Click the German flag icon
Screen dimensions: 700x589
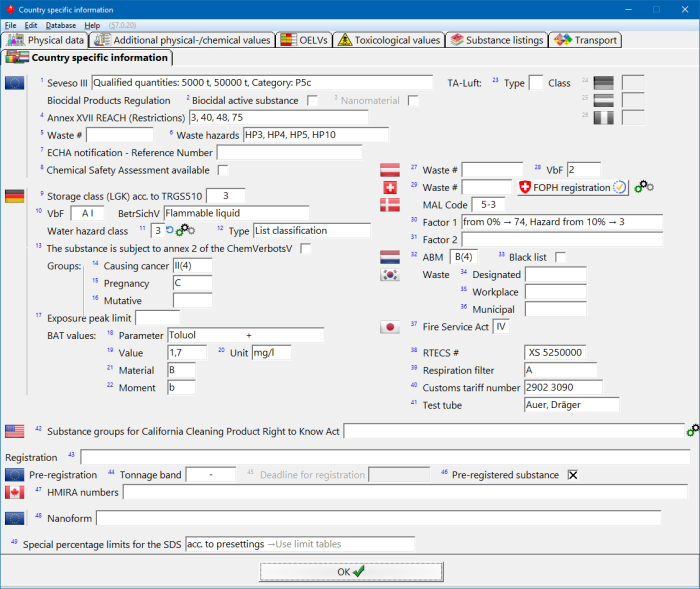[15, 196]
